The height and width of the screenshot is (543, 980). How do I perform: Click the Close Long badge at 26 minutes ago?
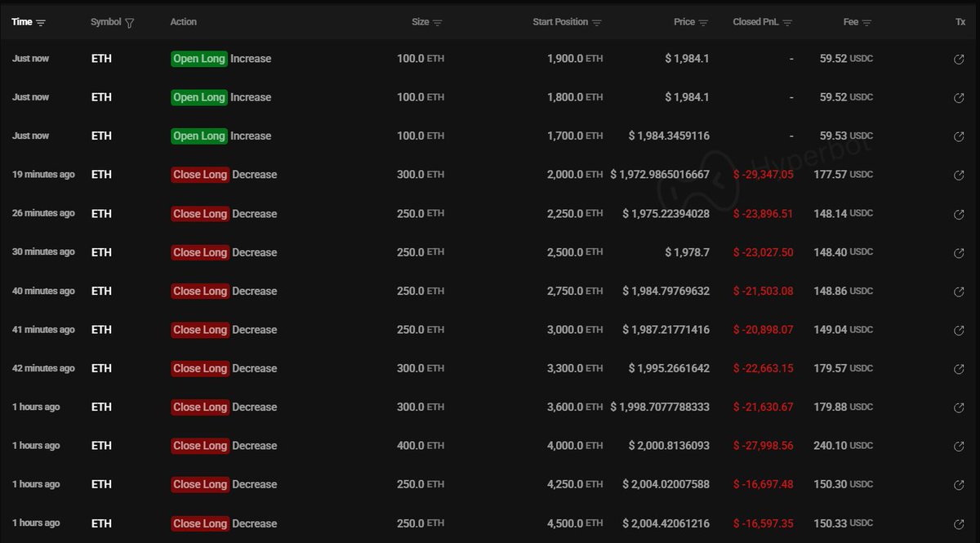199,214
